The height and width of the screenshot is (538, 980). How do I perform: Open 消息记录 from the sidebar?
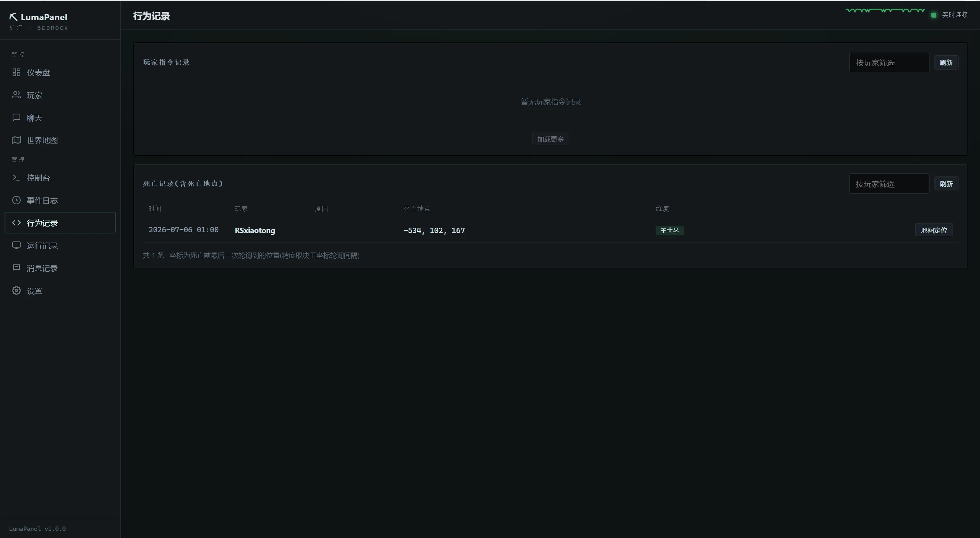click(60, 268)
